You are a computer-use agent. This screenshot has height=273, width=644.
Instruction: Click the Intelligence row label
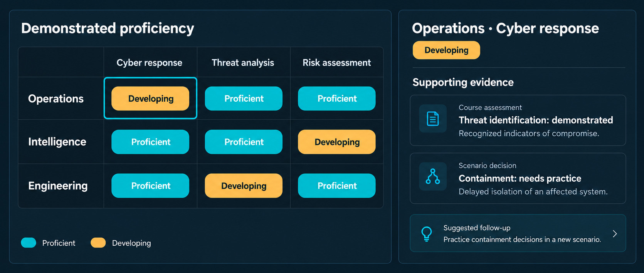coord(57,142)
